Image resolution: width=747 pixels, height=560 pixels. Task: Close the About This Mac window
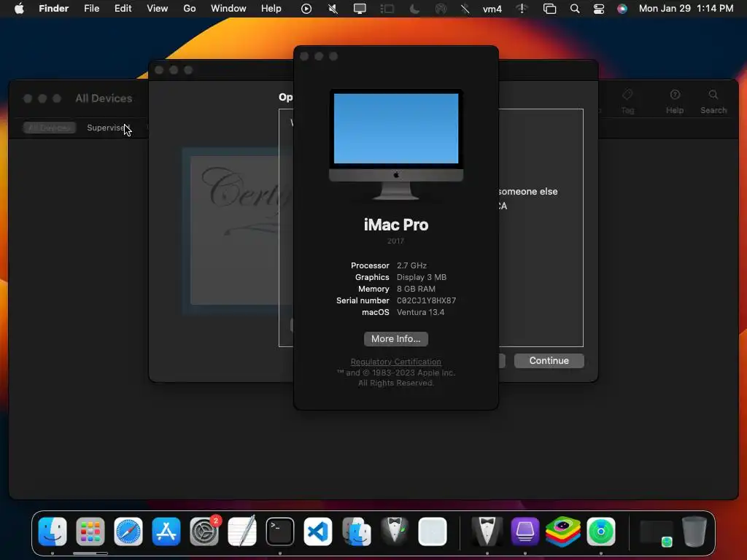pos(304,56)
